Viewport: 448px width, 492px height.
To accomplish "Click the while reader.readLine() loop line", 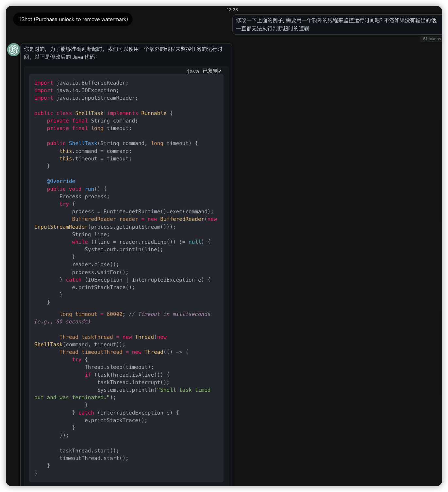I will [x=141, y=242].
